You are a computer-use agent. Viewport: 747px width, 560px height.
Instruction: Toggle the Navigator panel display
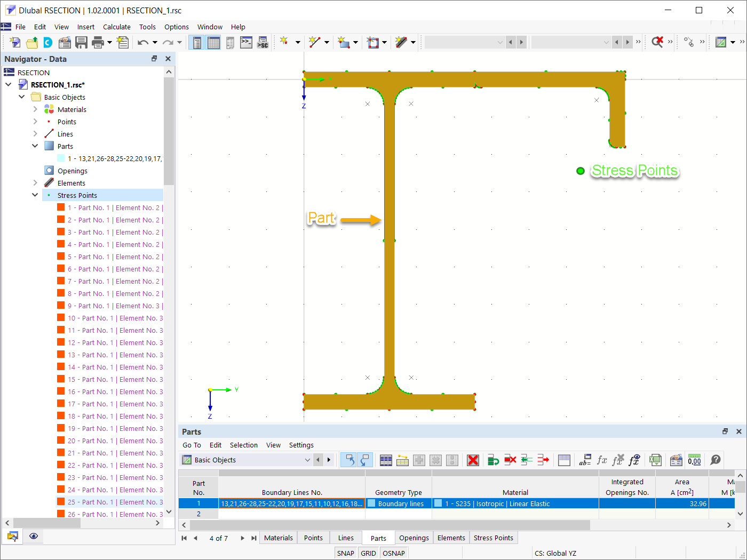[197, 42]
